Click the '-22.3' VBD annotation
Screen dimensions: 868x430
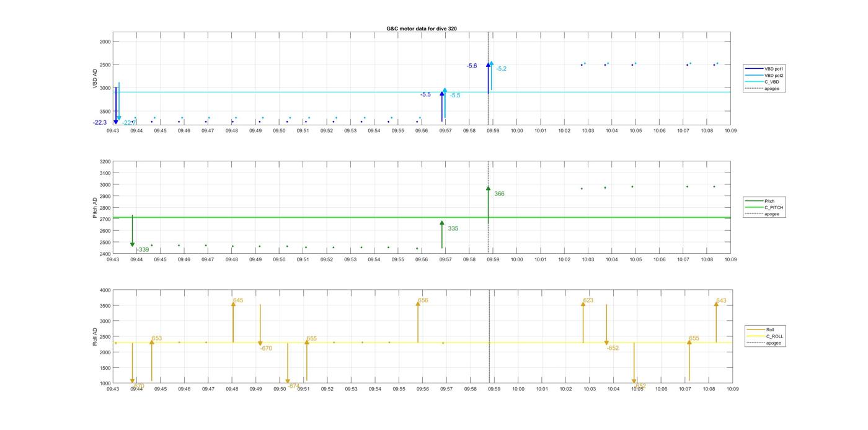click(100, 123)
